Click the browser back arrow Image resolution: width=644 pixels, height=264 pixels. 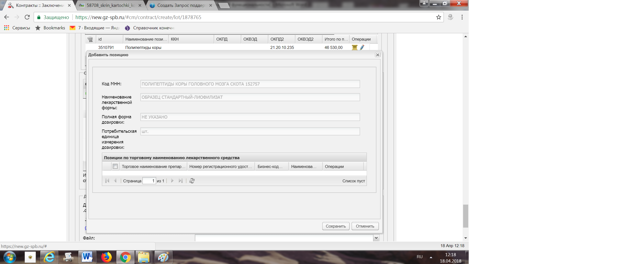7,17
